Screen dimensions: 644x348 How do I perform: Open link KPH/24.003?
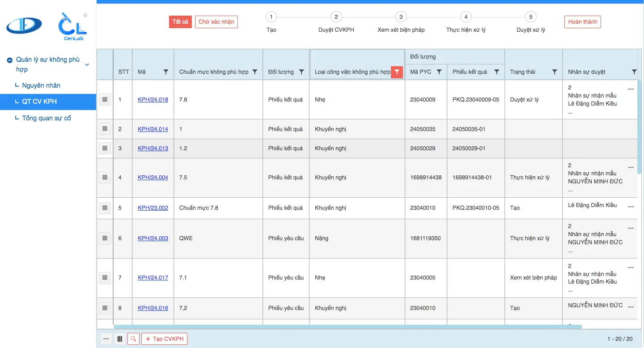[x=153, y=238]
